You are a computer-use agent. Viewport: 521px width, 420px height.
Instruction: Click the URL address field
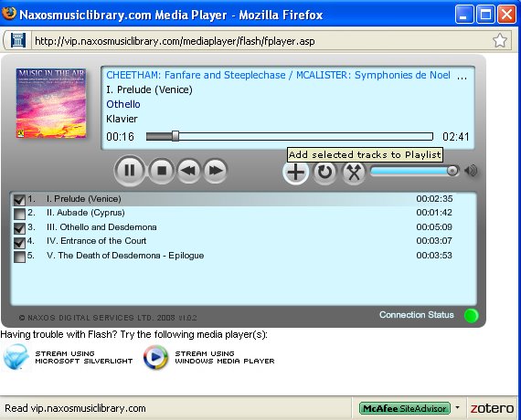260,41
